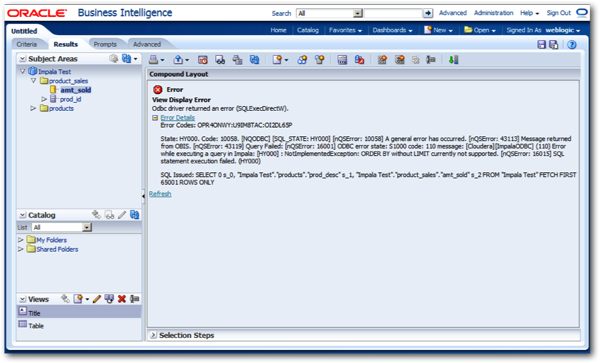Switch to the Advanced tab
Screen dimensions: 600x363
coord(147,44)
